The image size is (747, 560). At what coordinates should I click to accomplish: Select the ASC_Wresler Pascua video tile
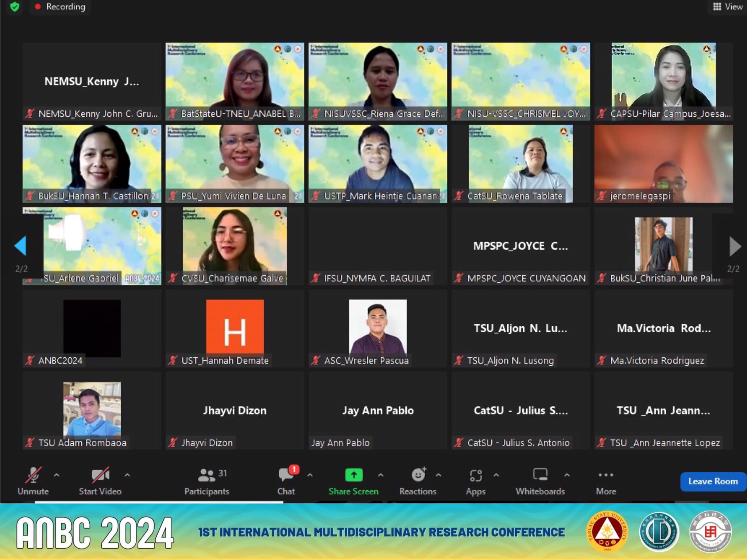coord(378,328)
